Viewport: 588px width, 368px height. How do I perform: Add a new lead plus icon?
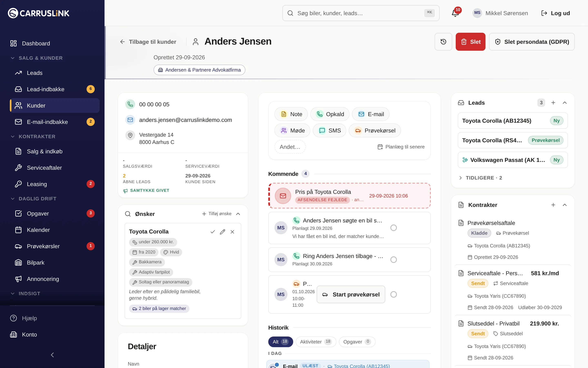point(553,103)
